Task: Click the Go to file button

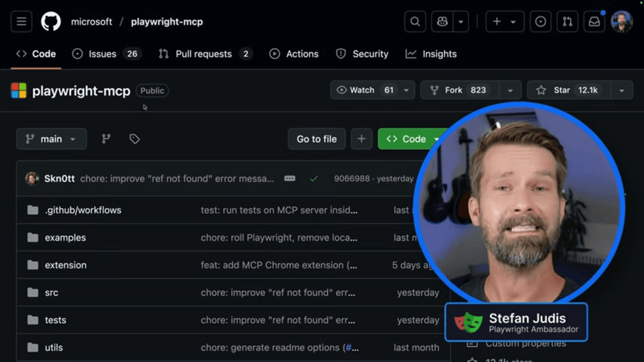Action: [317, 138]
